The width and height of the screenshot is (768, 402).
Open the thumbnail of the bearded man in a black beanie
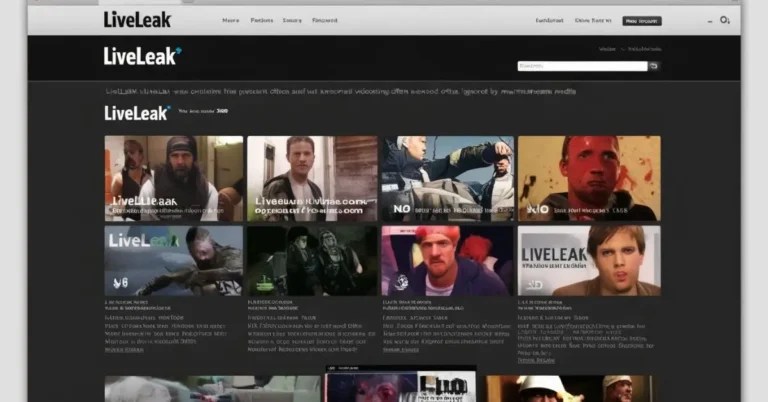(x=174, y=179)
